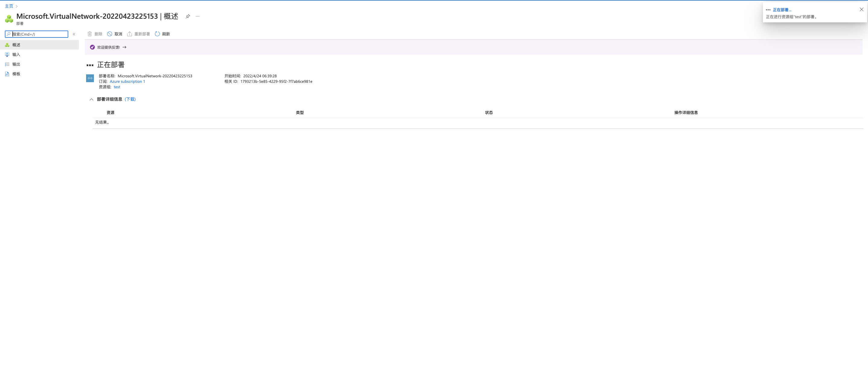
Task: Click the 相关 ID value text
Action: tap(276, 82)
